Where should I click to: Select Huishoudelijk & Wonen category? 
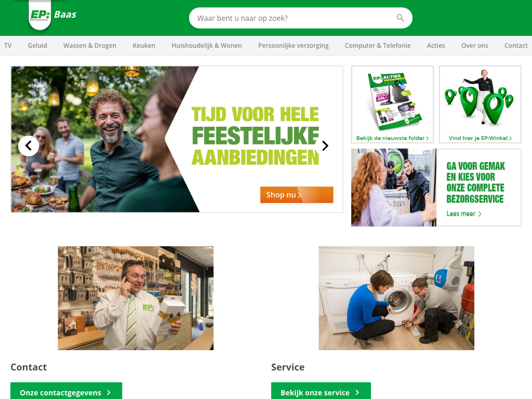tap(207, 46)
